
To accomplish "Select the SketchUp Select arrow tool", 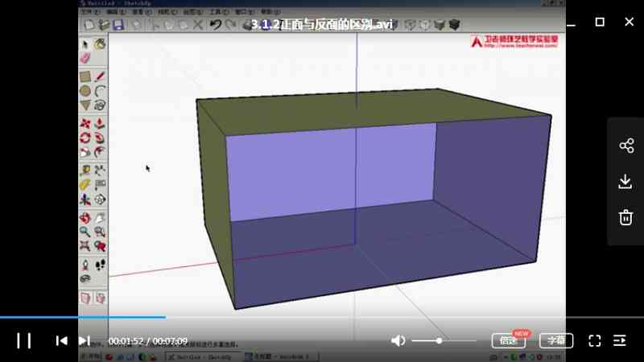I will click(86, 44).
